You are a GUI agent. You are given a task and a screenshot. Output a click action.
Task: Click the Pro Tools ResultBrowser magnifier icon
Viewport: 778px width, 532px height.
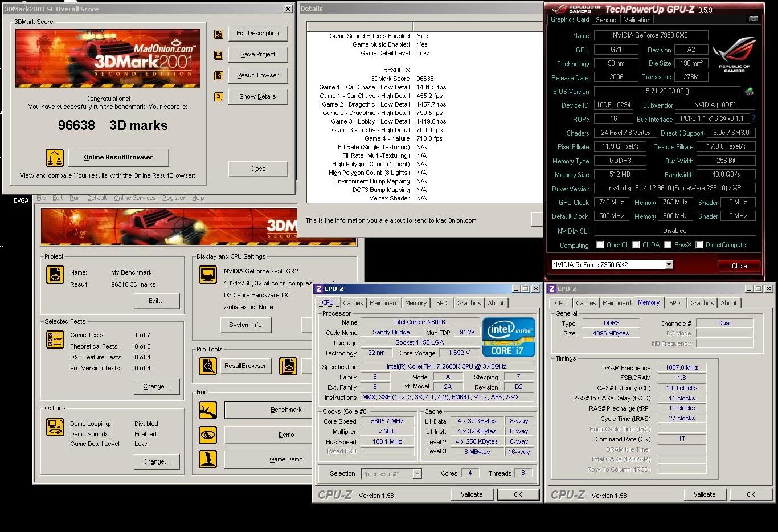[208, 366]
